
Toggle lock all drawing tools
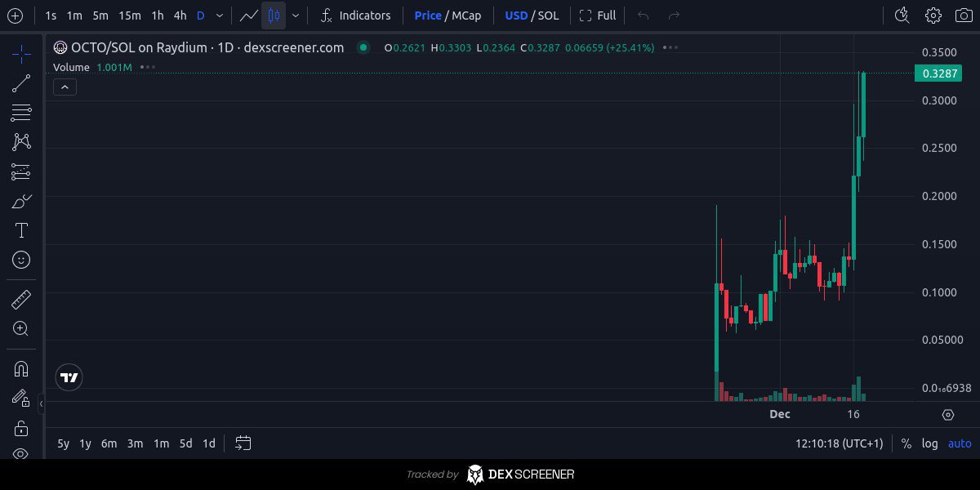(x=21, y=428)
